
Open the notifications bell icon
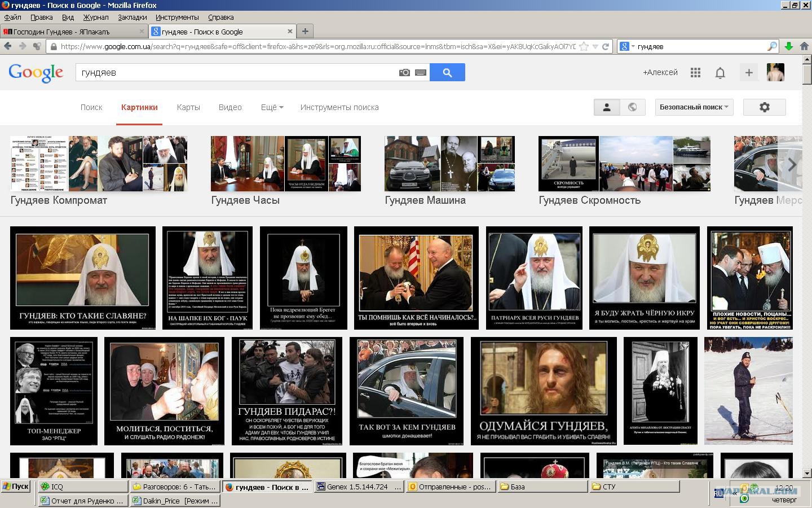(720, 72)
